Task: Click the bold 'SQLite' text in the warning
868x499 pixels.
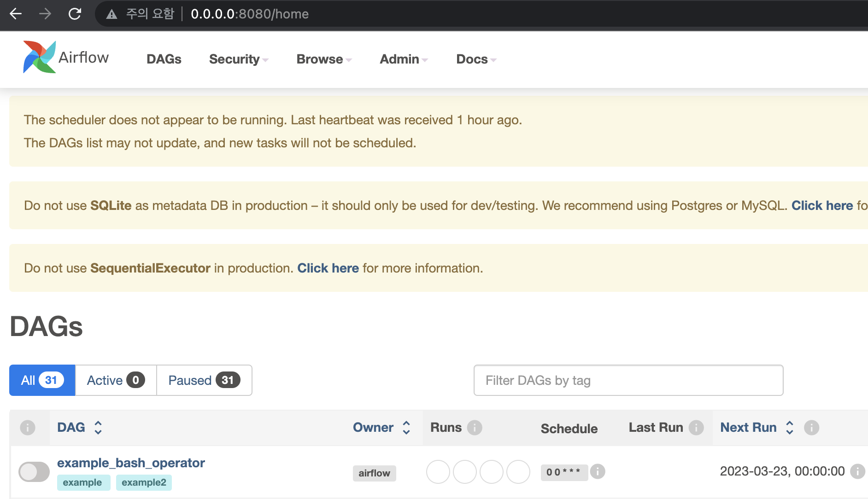Action: [111, 205]
